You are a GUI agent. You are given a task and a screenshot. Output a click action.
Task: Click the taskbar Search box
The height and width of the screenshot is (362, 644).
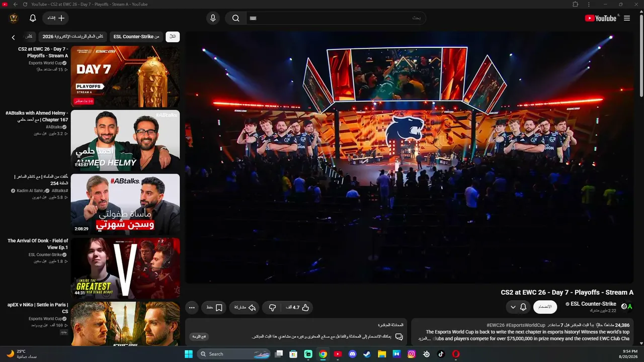click(x=233, y=354)
